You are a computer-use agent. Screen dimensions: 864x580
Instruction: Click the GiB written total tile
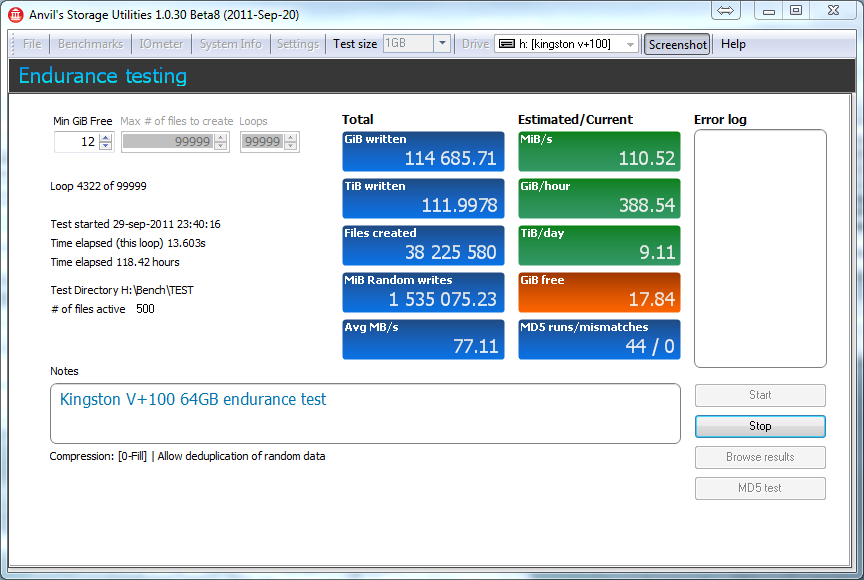coord(423,151)
